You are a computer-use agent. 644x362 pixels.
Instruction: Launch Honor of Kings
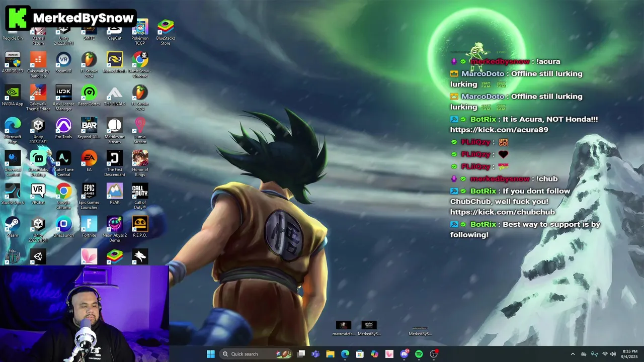(140, 163)
